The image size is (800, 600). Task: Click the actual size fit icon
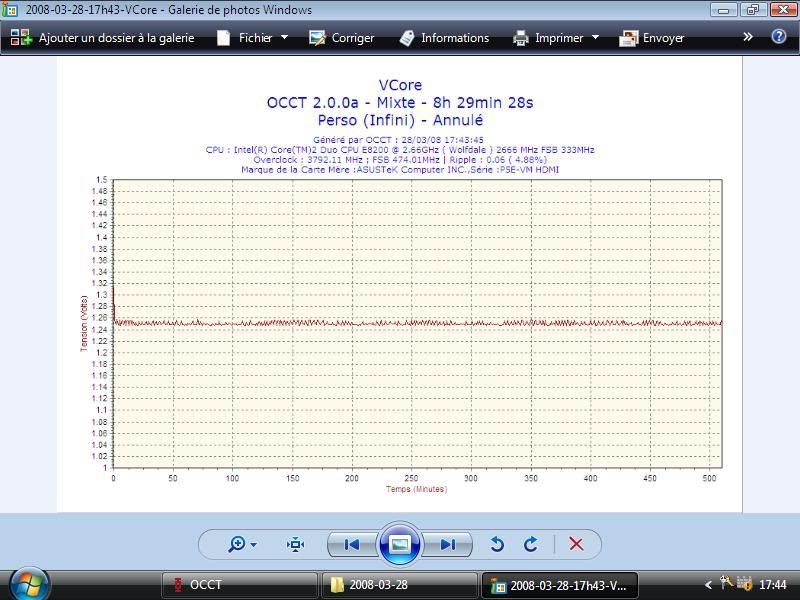[x=295, y=544]
